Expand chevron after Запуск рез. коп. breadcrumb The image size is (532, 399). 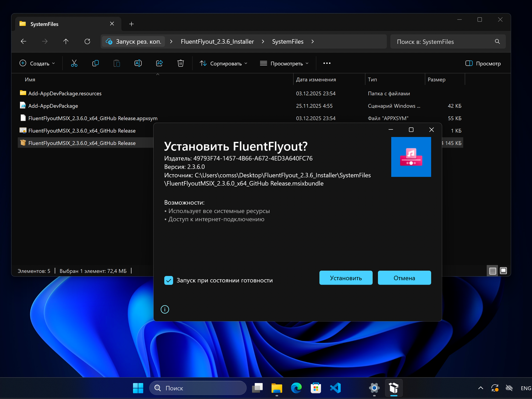tap(171, 41)
